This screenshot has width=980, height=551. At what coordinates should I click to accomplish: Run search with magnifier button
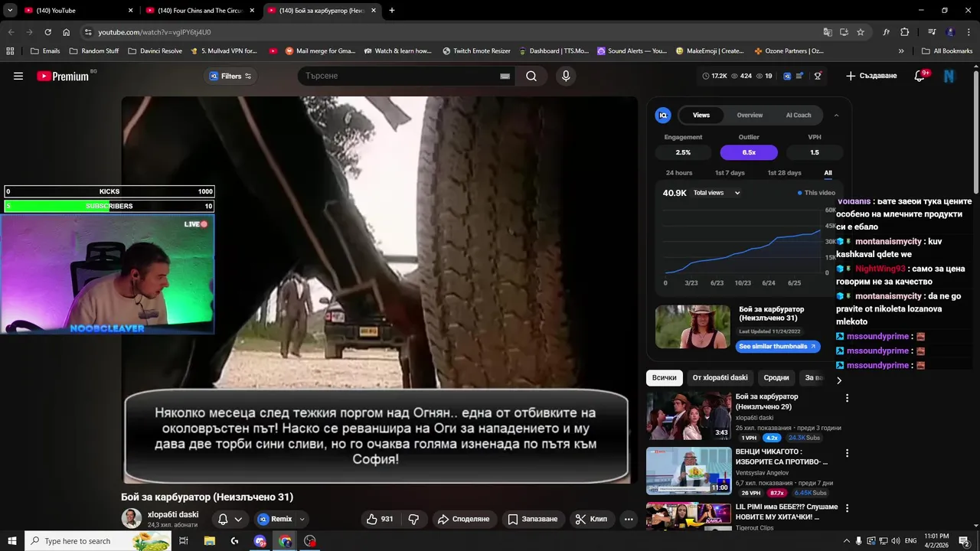[531, 76]
